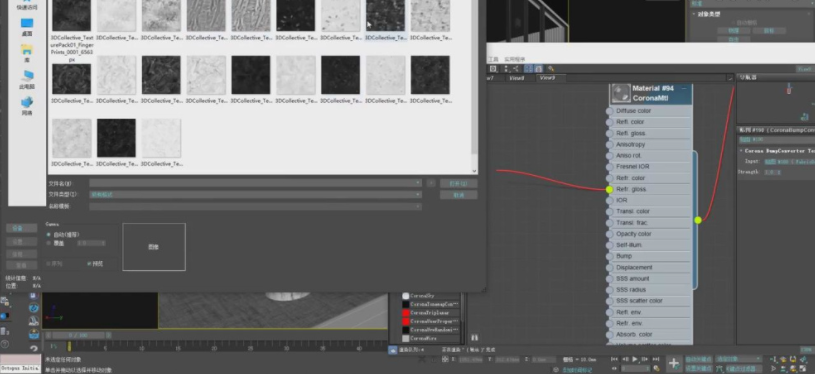815x374 pixels.
Task: Click the pick material eyedropper toolbar icon
Action: [551, 69]
